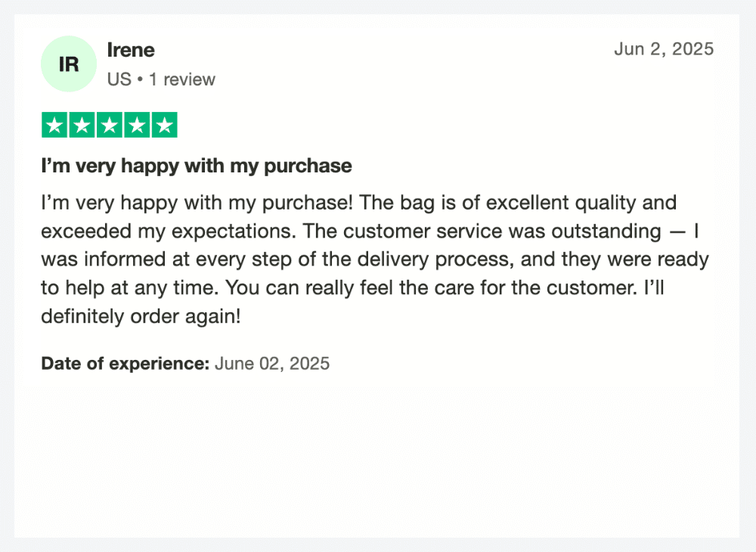Select the fifth rating star
The width and height of the screenshot is (756, 552).
click(164, 125)
